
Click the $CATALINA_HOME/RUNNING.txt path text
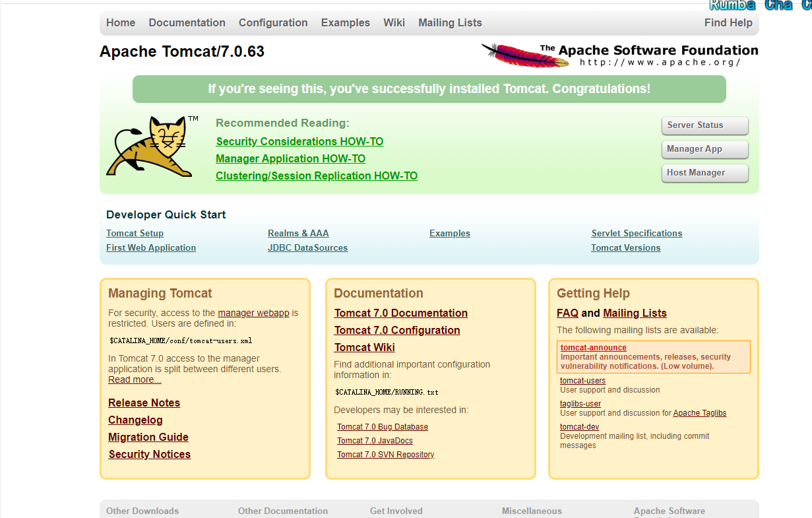387,393
